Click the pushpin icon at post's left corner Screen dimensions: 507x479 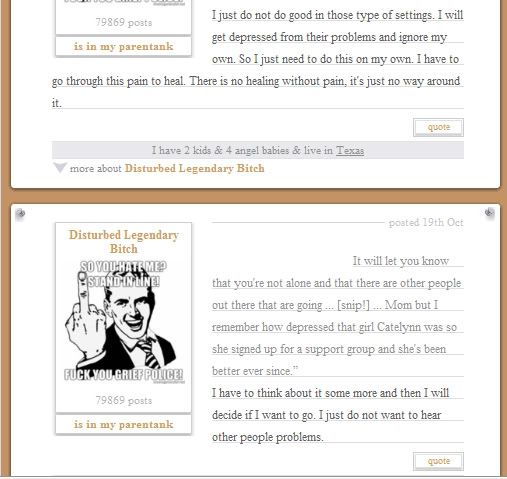click(x=20, y=213)
